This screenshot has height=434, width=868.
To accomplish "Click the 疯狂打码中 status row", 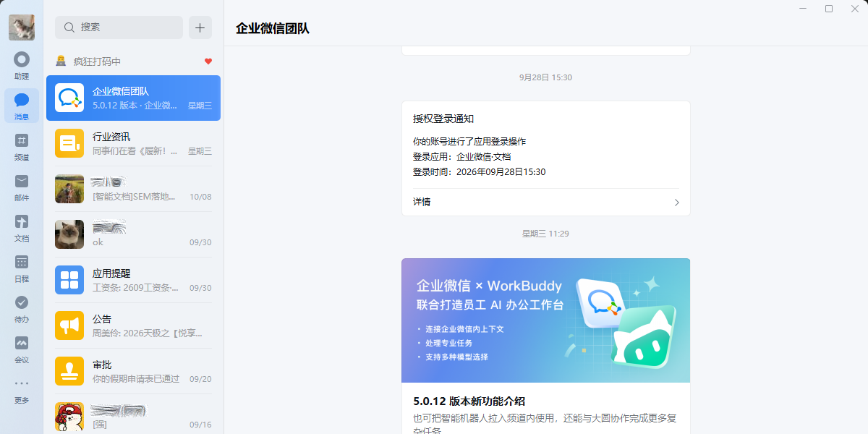I will (134, 61).
